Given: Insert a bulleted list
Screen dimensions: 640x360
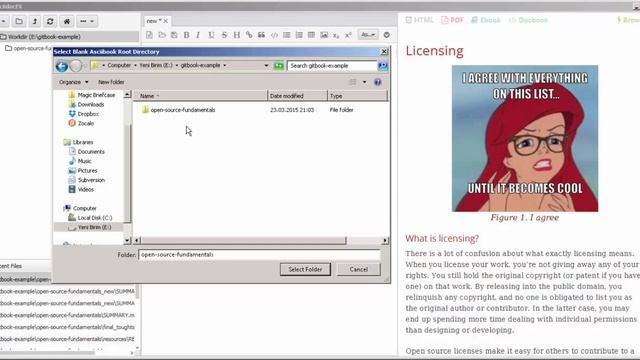Looking at the screenshot, I should point(287,35).
